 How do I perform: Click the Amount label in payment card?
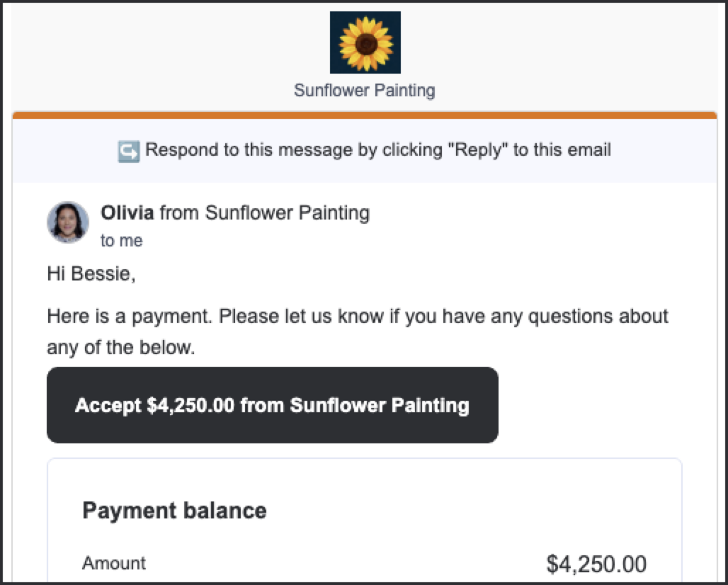(x=114, y=563)
